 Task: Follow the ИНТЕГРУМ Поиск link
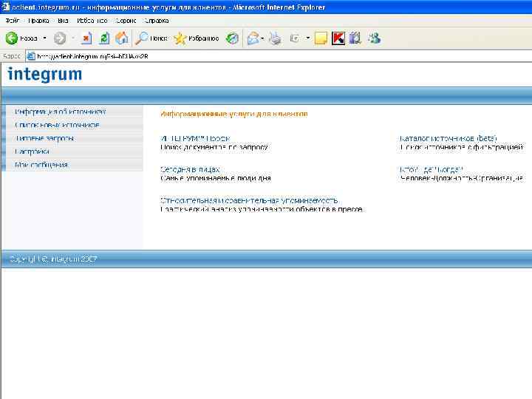pos(195,138)
